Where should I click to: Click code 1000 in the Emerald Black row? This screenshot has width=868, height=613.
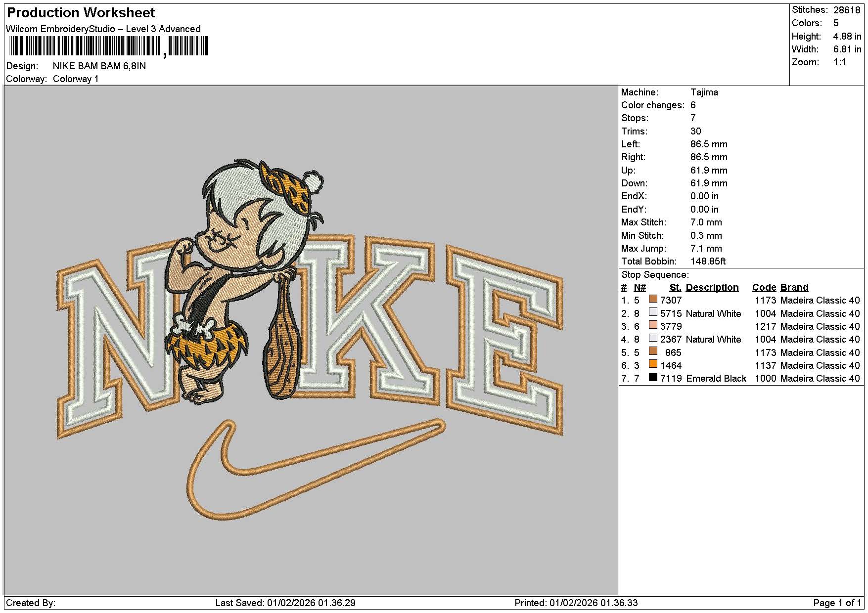[x=765, y=378]
